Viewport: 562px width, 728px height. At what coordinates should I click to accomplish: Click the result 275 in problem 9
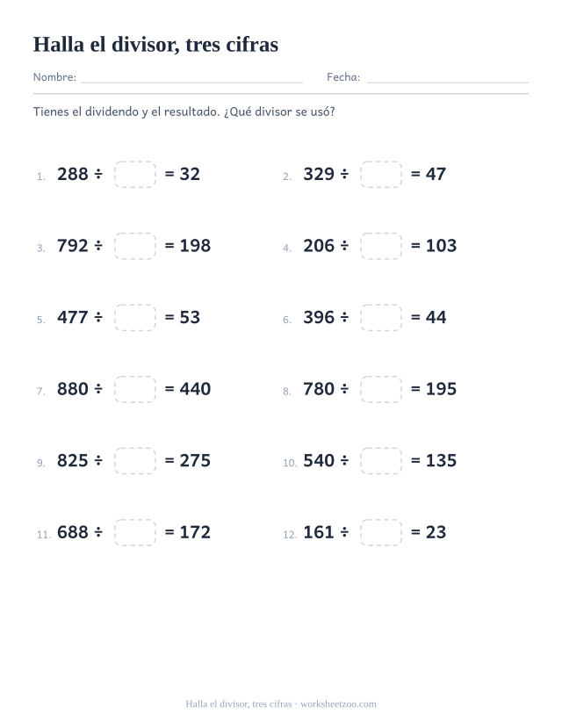(195, 460)
